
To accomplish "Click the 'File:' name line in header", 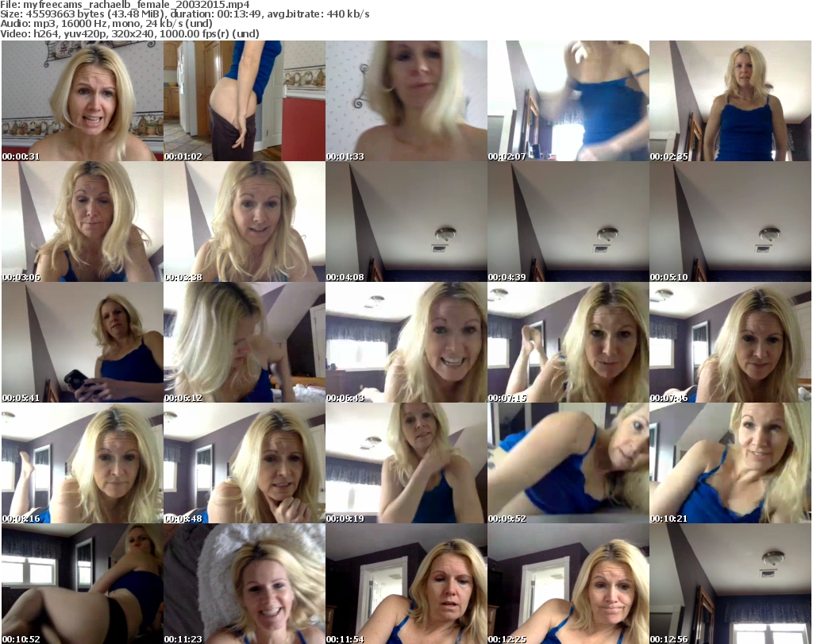I will 125,5.
